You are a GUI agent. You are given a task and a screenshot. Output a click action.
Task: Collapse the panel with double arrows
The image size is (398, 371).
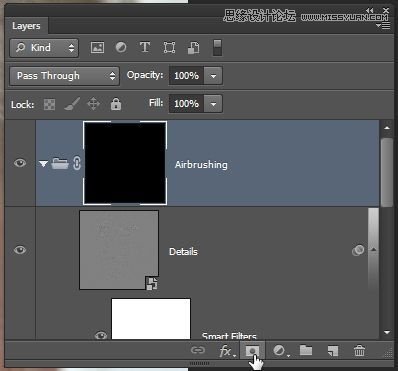pos(370,10)
